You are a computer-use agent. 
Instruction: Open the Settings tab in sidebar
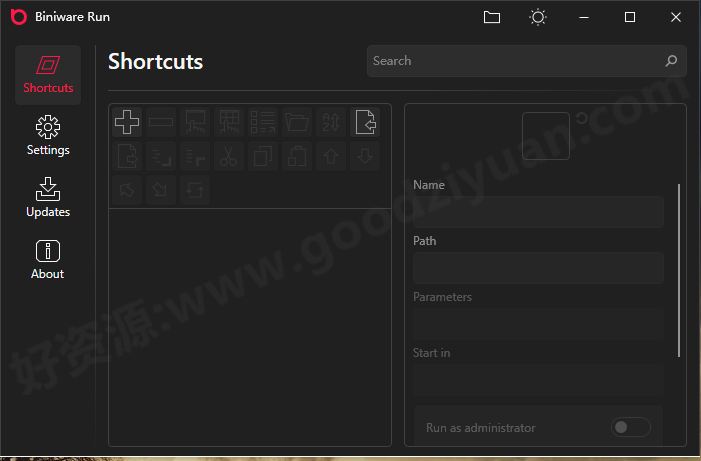tap(48, 136)
